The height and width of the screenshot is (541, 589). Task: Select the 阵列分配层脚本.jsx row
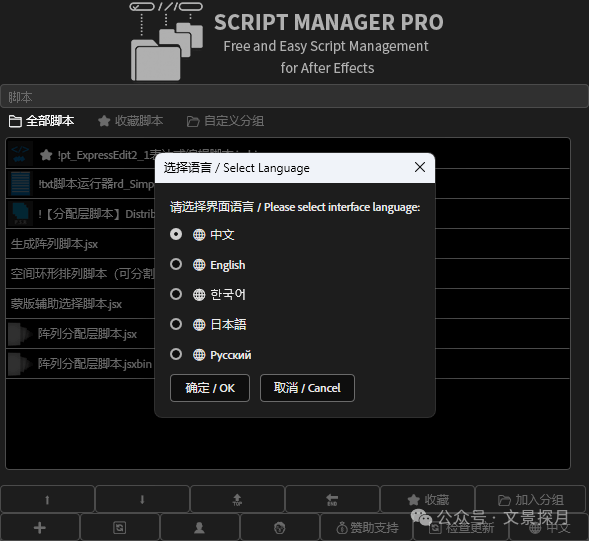[x=288, y=334]
